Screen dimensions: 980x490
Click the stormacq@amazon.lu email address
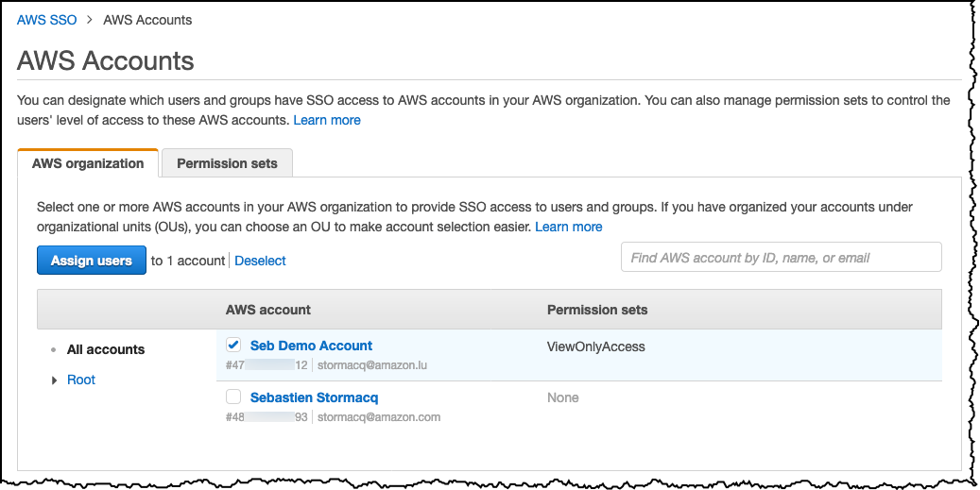tap(372, 365)
